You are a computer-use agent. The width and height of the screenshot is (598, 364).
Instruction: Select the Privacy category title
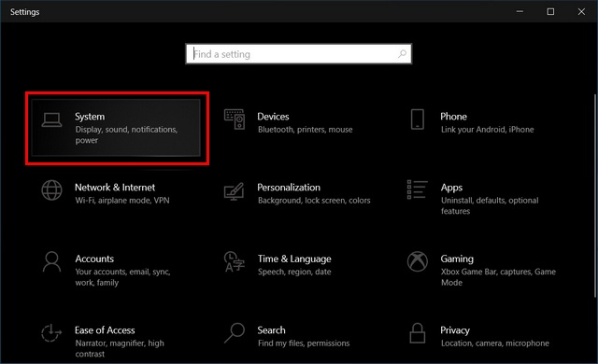[455, 330]
